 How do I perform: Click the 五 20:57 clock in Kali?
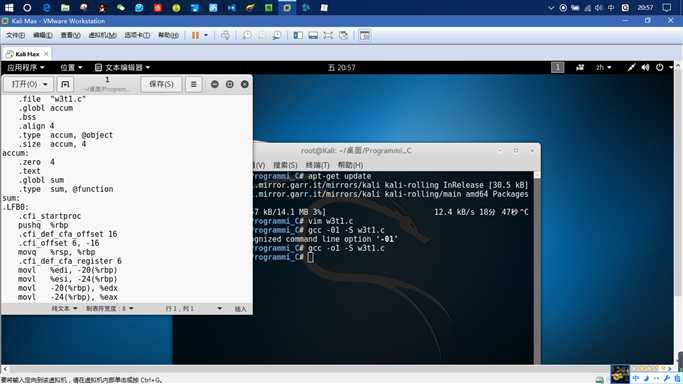point(342,67)
